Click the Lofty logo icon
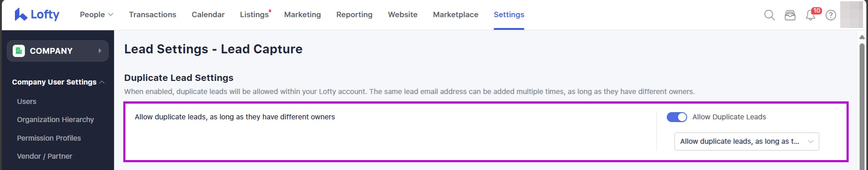868x170 pixels. click(x=20, y=14)
